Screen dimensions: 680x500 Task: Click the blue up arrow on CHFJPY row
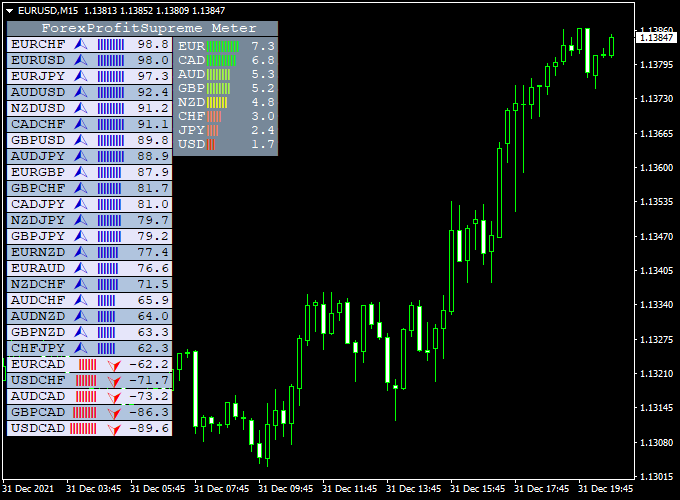81,348
